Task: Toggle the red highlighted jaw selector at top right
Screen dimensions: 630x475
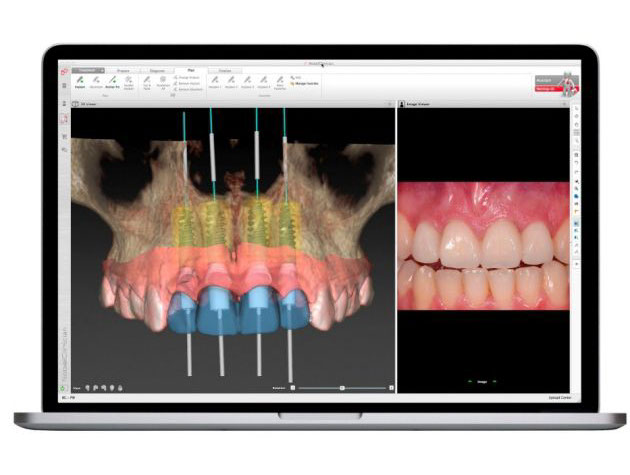Action: point(544,89)
